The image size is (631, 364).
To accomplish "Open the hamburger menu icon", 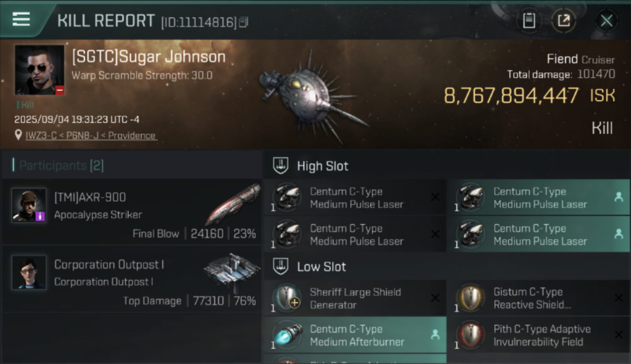I will (x=21, y=19).
